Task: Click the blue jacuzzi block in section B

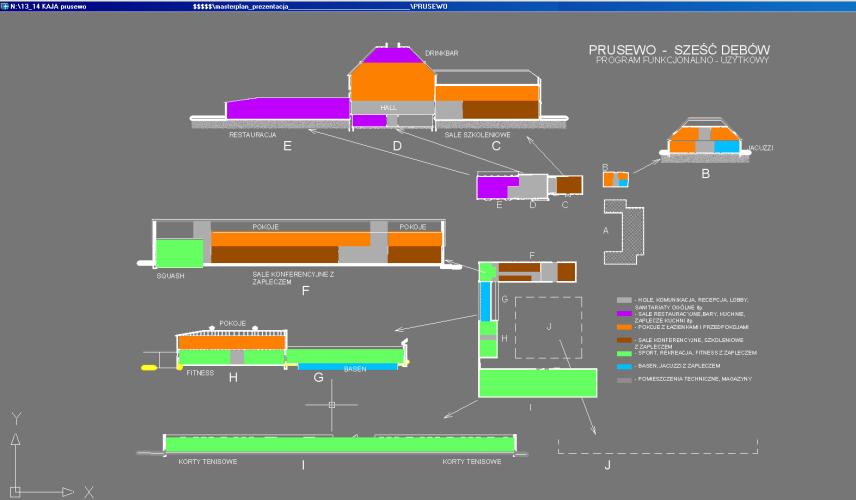Action: click(727, 146)
